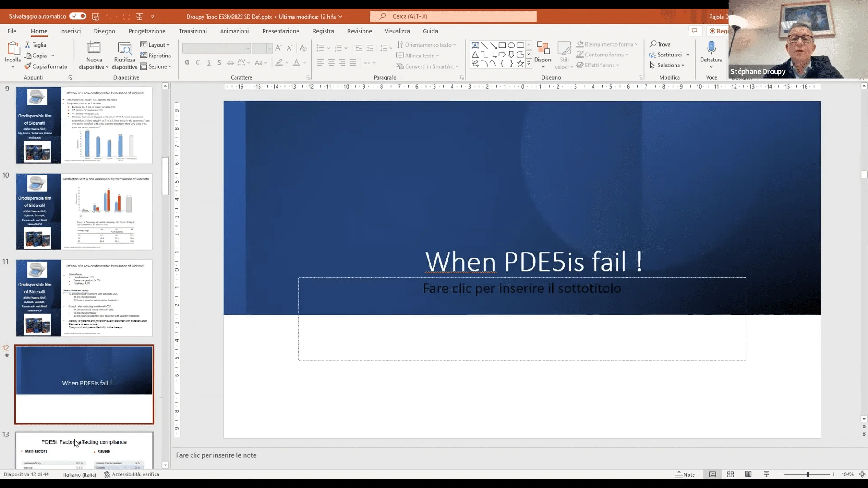Click the Incolla paste icon
868x488 pixels.
point(13,49)
